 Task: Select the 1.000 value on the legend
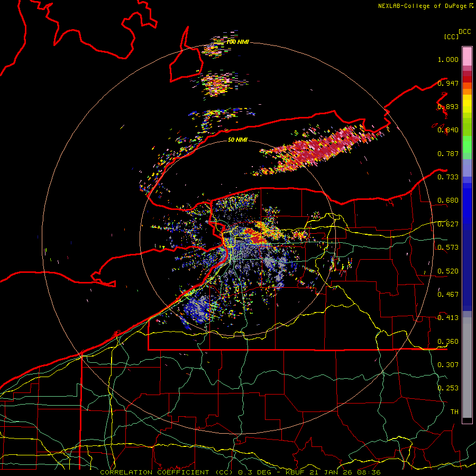(448, 59)
